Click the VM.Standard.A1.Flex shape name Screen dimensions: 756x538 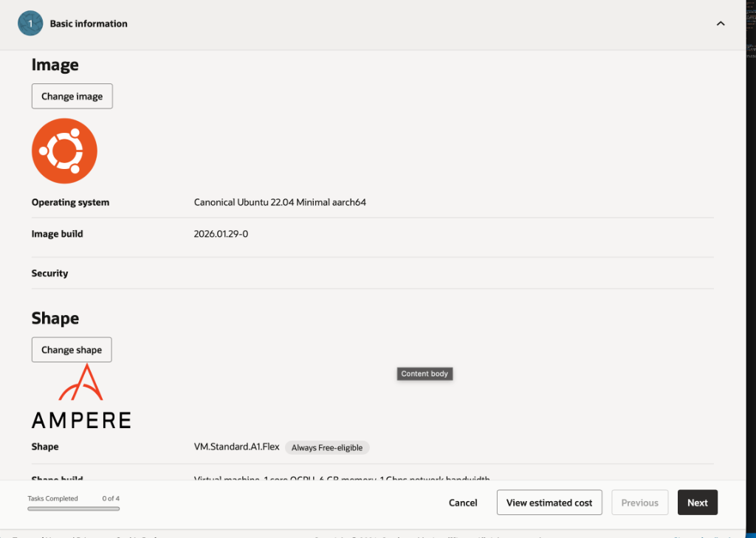pos(236,446)
